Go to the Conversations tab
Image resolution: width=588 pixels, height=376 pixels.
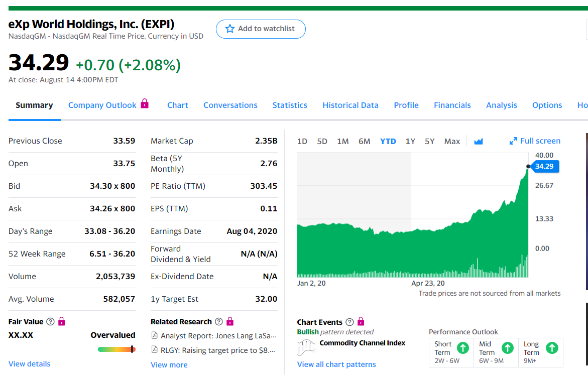tap(230, 105)
